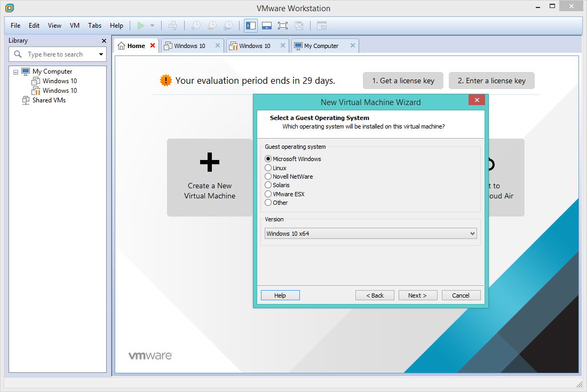Open the Library search filter dropdown

pyautogui.click(x=101, y=54)
